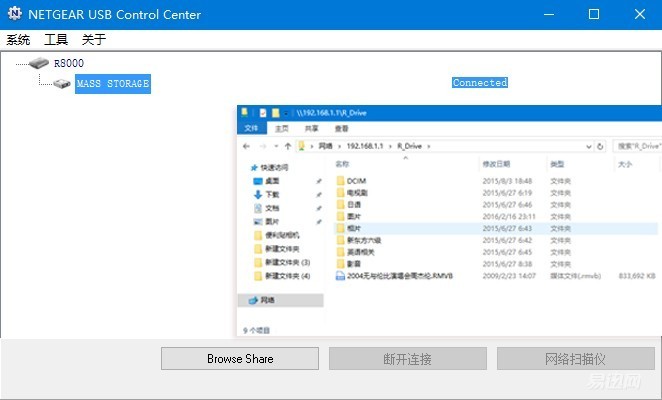Open the recent locations dropdown arrow in Explorer
The height and width of the screenshot is (400, 662).
276,146
